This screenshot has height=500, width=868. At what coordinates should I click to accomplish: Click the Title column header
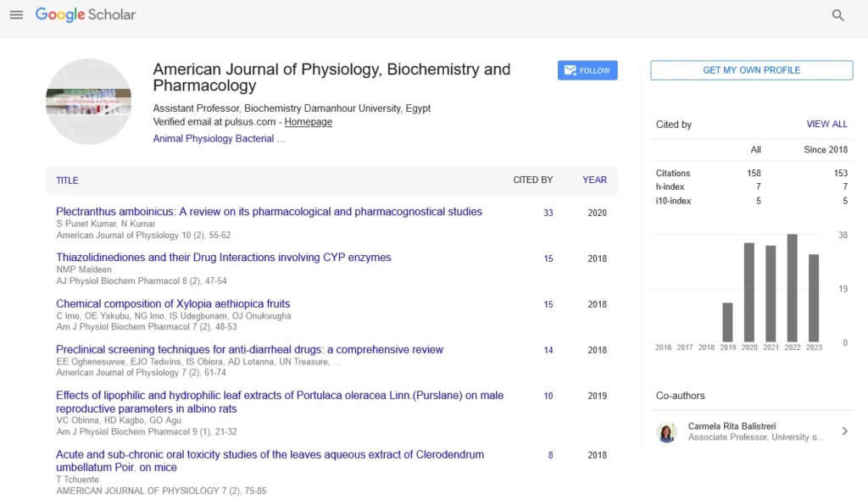[x=67, y=181]
